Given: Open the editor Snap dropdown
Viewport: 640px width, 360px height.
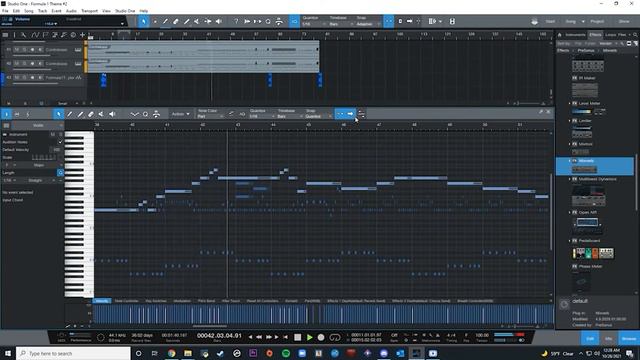Looking at the screenshot, I should pos(319,116).
